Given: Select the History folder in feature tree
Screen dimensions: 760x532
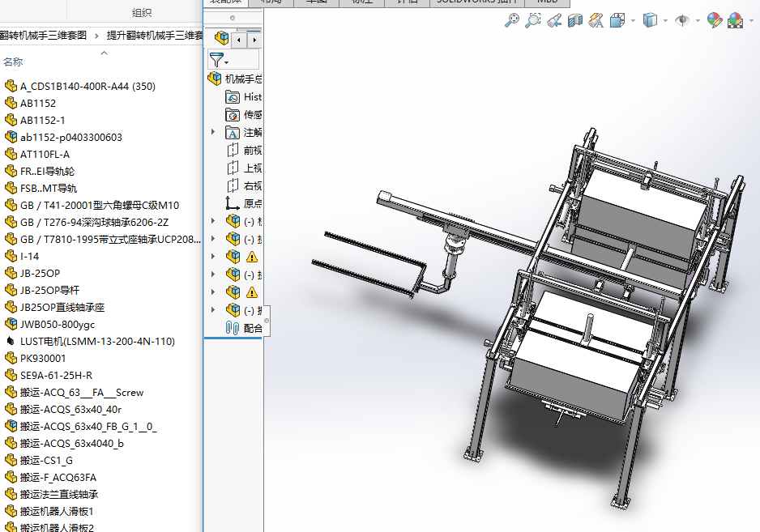Looking at the screenshot, I should click(251, 96).
